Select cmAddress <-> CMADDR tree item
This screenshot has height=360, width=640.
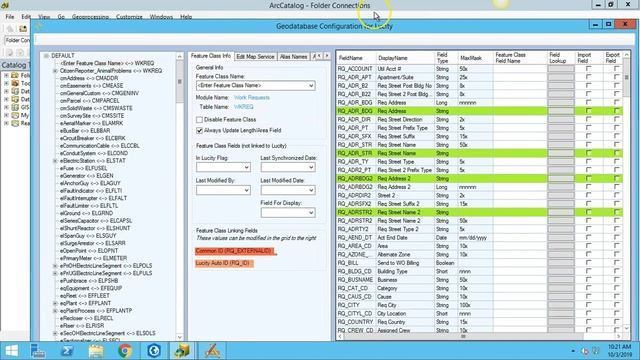[89, 78]
